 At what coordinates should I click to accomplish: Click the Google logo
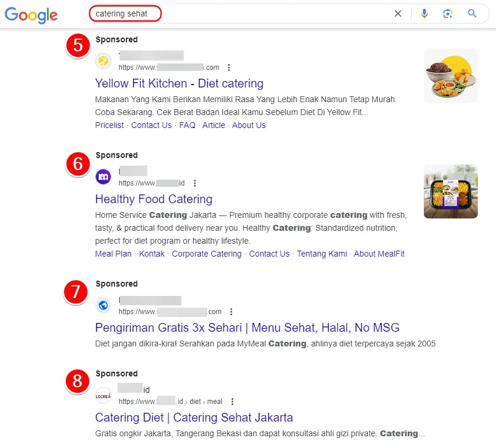pos(31,15)
